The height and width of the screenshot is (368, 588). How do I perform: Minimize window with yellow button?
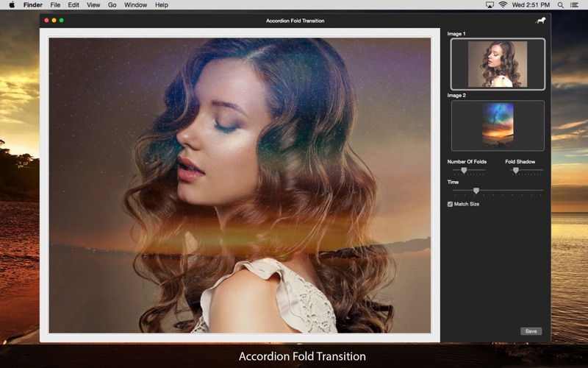tap(54, 21)
